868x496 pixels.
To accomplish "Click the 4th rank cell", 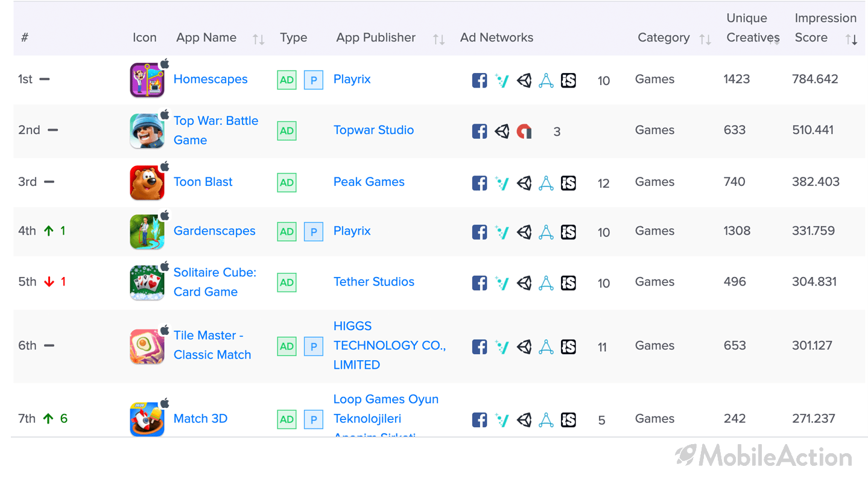I will tap(42, 231).
